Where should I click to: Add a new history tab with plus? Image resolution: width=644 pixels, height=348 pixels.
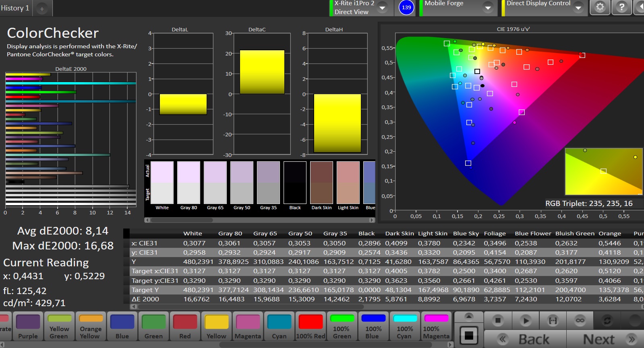42,8
